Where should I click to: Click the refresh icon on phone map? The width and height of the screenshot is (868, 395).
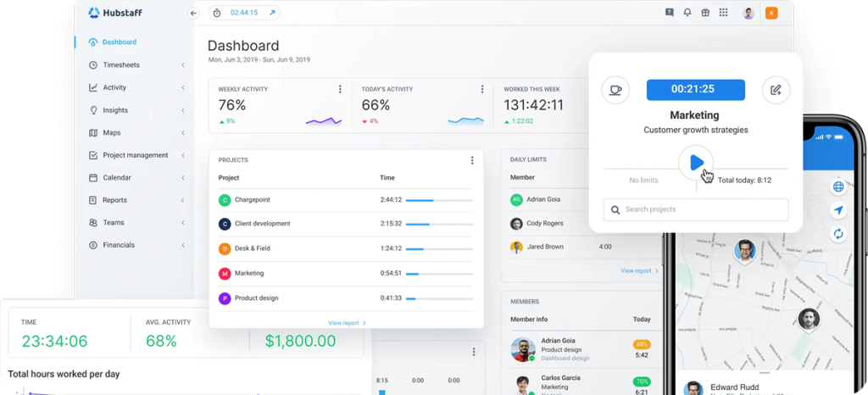tap(838, 234)
